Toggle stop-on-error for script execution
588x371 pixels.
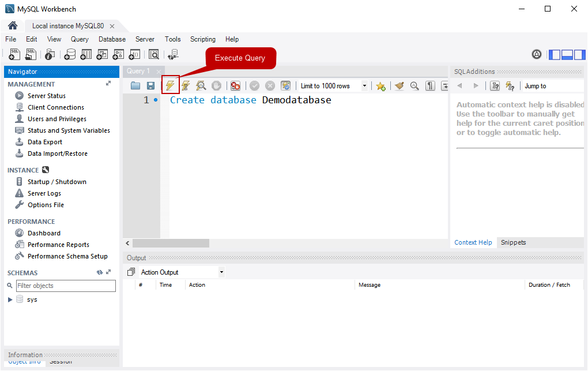tap(235, 85)
